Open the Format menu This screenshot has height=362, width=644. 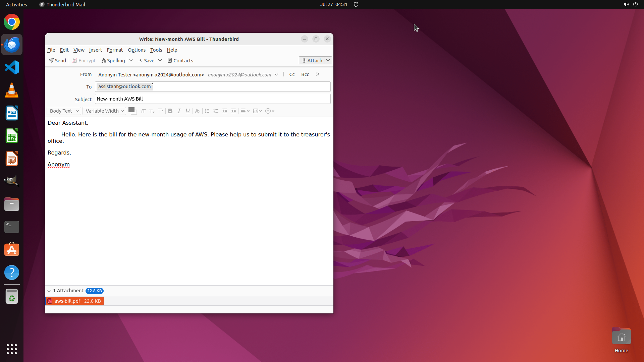coord(115,50)
